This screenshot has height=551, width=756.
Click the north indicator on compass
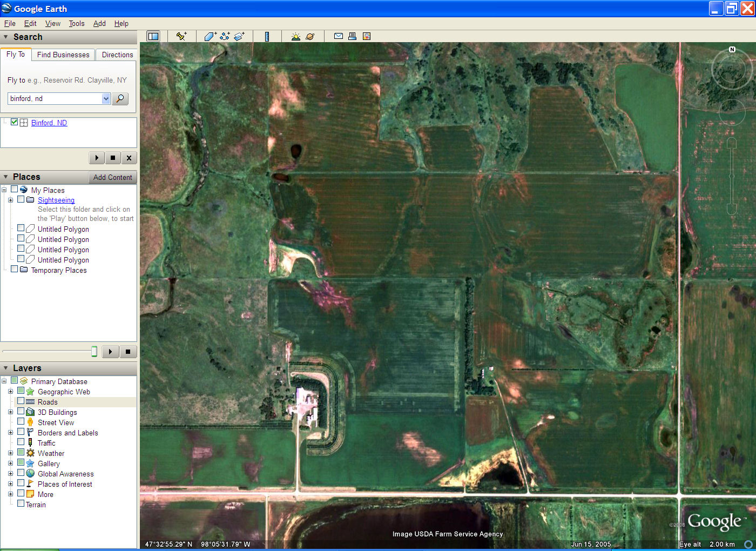[732, 49]
